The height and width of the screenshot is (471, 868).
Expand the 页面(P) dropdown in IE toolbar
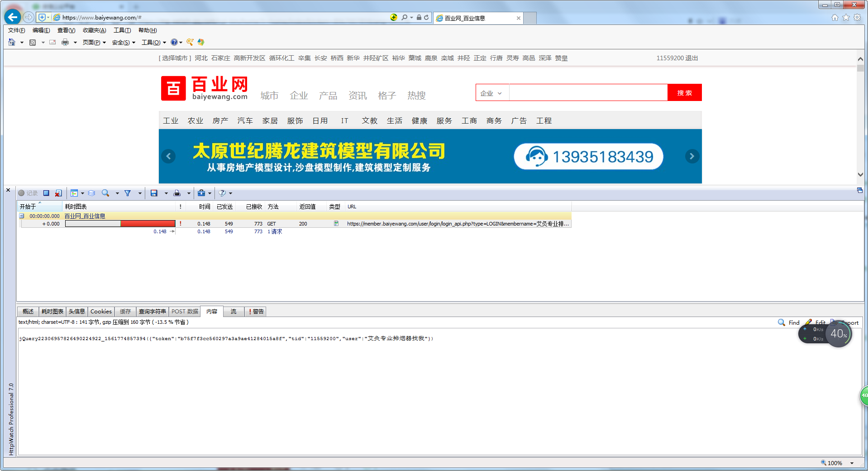[x=94, y=43]
